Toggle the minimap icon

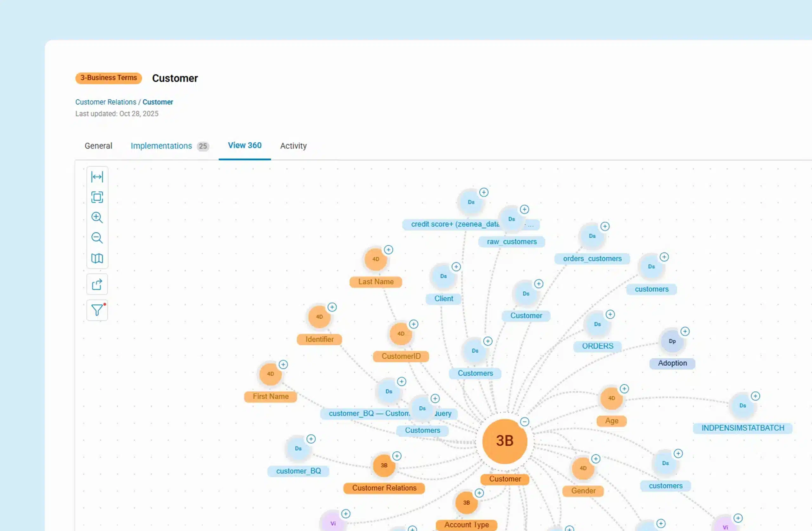pyautogui.click(x=97, y=258)
